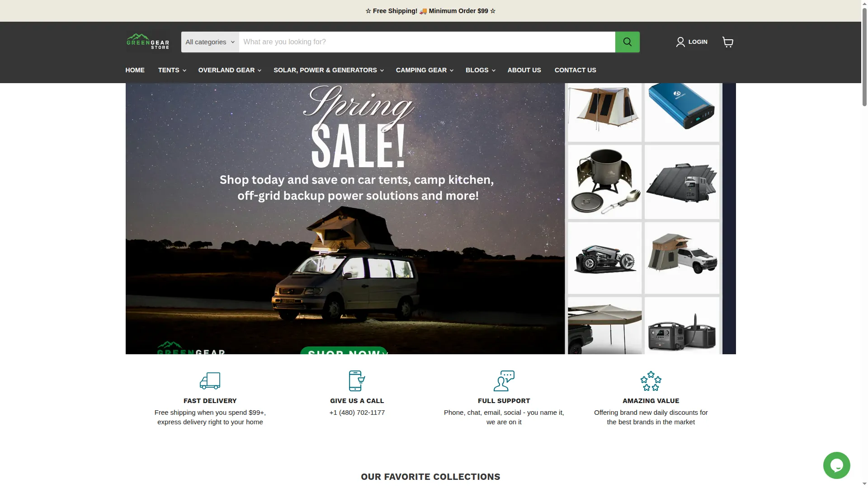Screen dimensions: 868x488
Task: Click the Green Gear Store logo
Action: (148, 42)
